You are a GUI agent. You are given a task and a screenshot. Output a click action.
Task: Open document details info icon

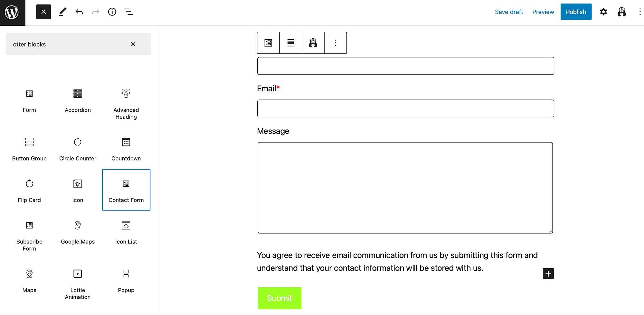112,12
